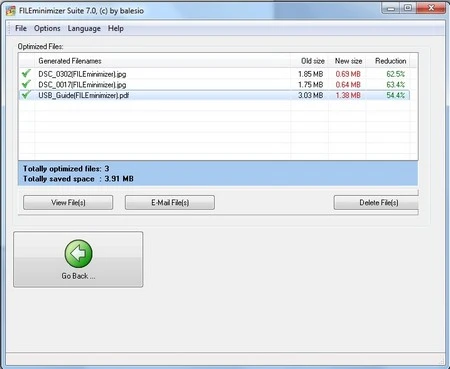Minimize the FILEminimizer window
Screen dimensions: 450x369
pyautogui.click(x=391, y=8)
